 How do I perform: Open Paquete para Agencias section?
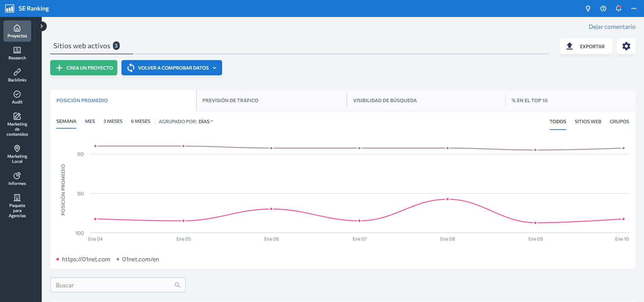point(17,206)
